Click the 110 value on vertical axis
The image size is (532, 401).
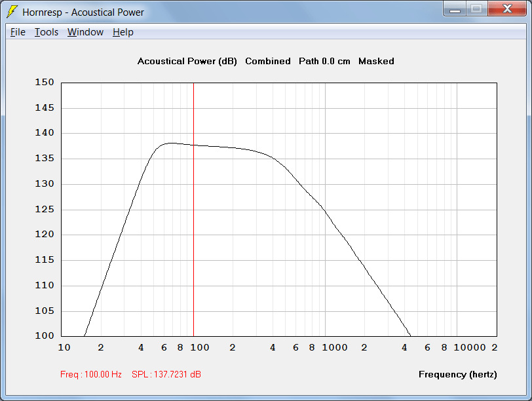pos(45,285)
